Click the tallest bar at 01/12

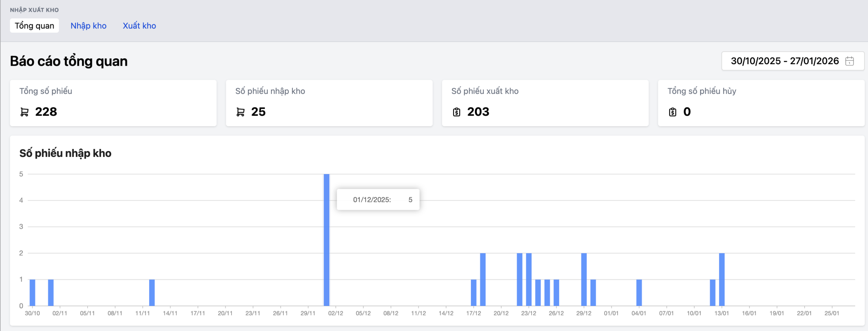[x=327, y=240]
